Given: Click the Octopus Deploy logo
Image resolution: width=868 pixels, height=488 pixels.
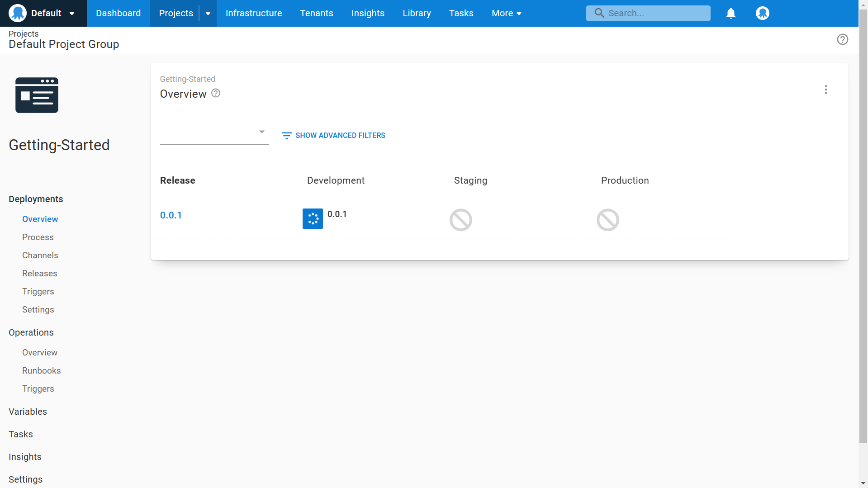Looking at the screenshot, I should tap(17, 13).
